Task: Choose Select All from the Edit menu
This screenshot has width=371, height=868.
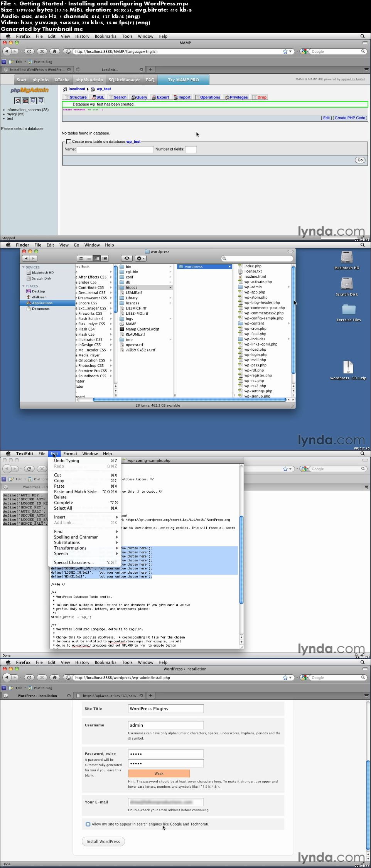Action: click(x=85, y=508)
